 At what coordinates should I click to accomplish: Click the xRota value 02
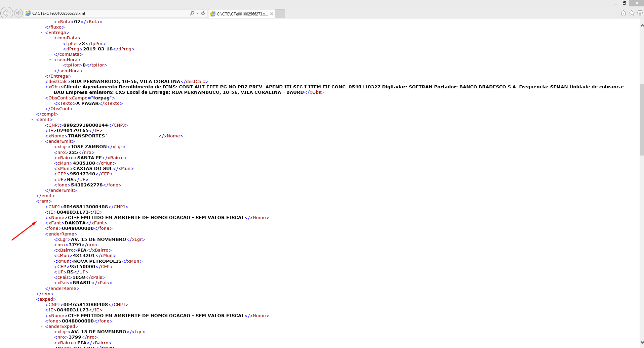pos(77,22)
